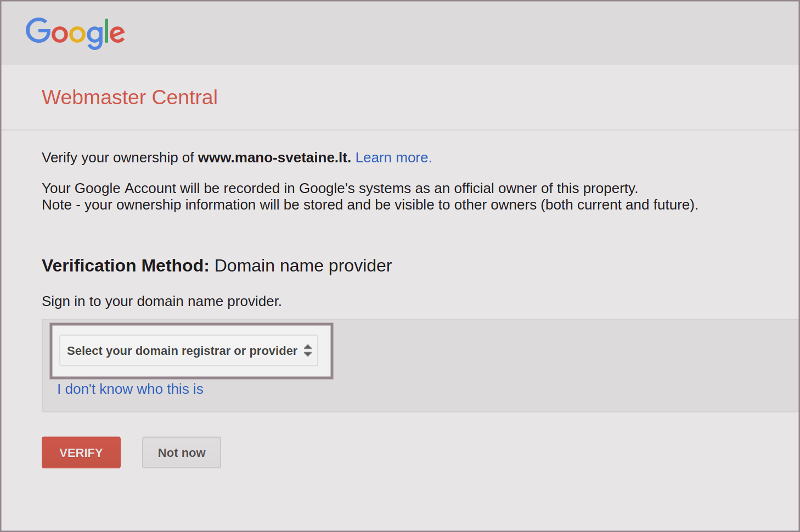Open the domain registrar or provider dropdown
Screen dimensions: 800x532
(x=188, y=350)
